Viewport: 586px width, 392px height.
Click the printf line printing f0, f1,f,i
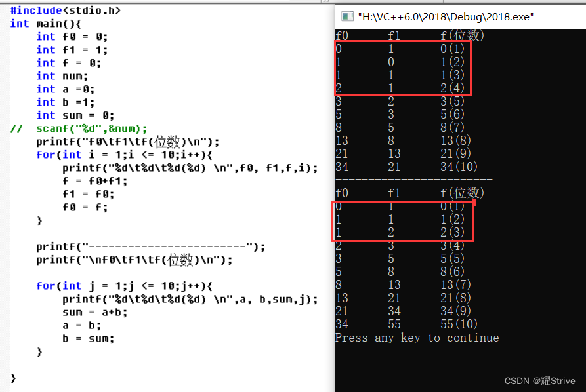coord(190,168)
